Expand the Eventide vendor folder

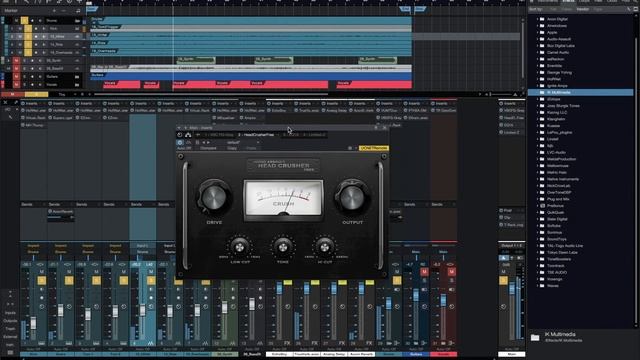click(538, 66)
